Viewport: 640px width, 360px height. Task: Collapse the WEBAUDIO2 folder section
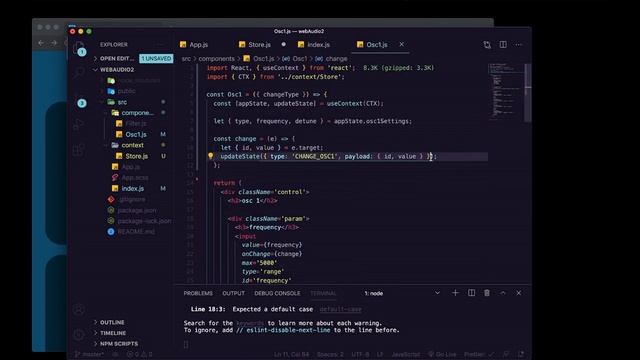117,69
